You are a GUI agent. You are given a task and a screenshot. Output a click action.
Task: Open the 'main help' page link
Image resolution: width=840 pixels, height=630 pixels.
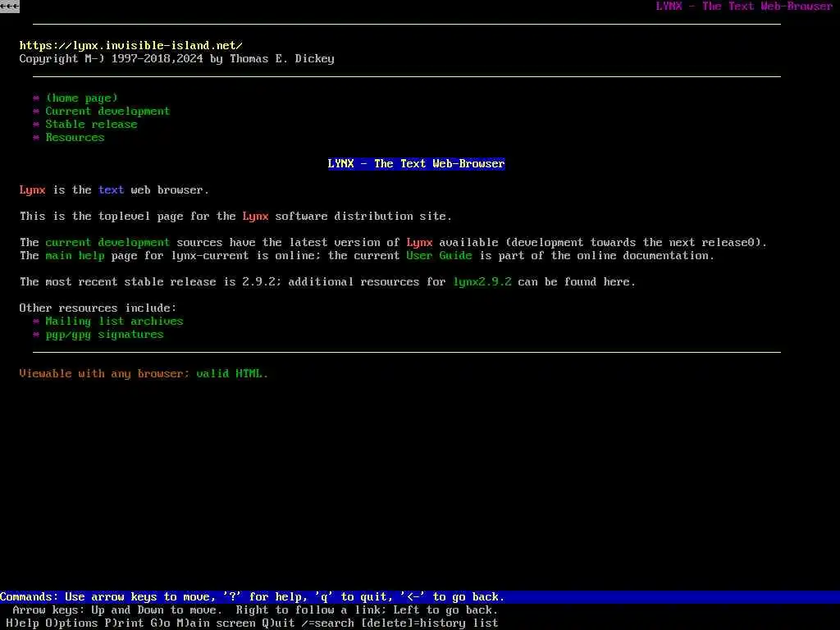coord(75,256)
